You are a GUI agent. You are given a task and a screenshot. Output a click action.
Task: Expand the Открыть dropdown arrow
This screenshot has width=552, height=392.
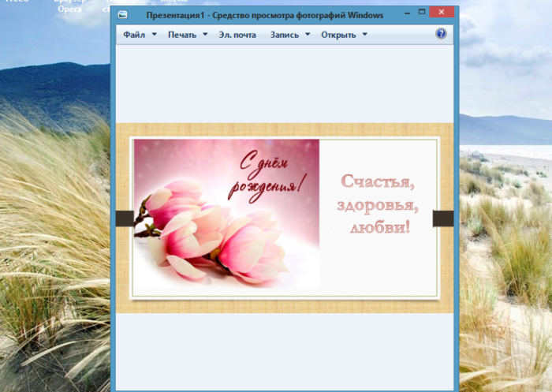click(364, 35)
